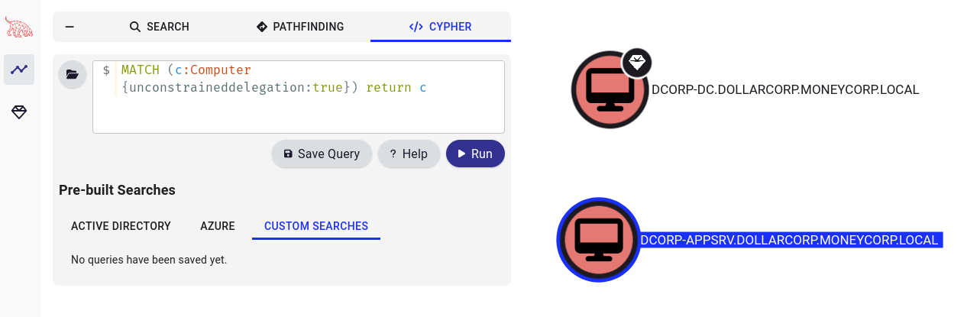
Task: Select the DCORP-DC computer node icon
Action: (x=609, y=90)
